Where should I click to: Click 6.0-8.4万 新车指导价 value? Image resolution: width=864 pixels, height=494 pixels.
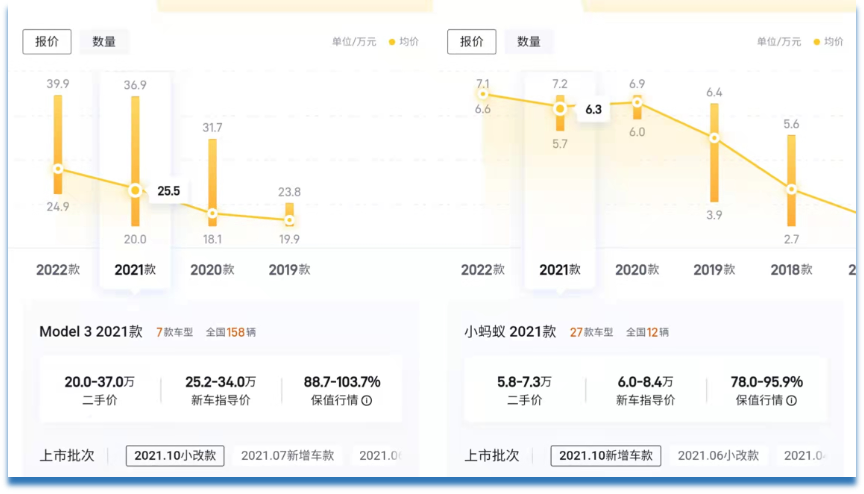coord(645,382)
